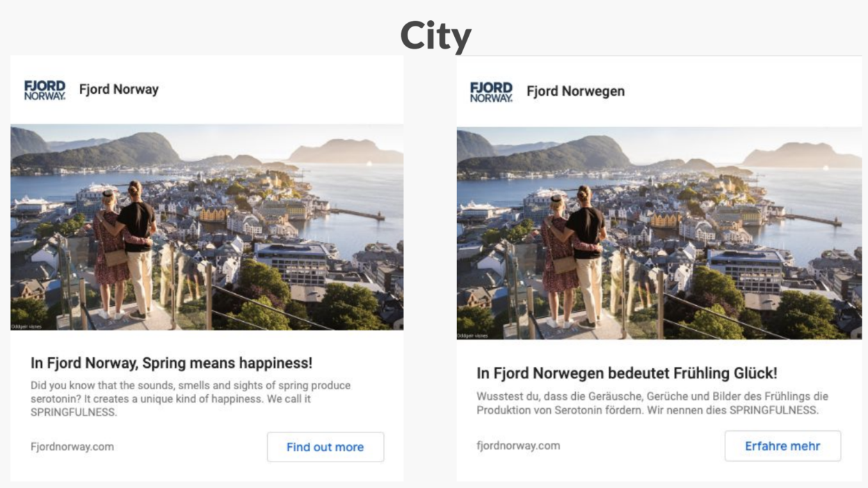Click the Fjord Norway logo in the German ad
Image resolution: width=868 pixels, height=488 pixels.
coord(491,92)
